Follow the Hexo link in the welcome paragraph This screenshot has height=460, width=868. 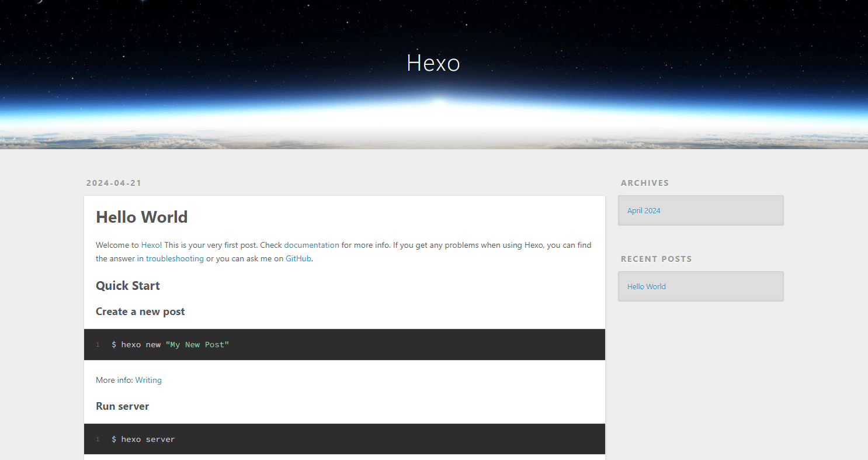151,245
